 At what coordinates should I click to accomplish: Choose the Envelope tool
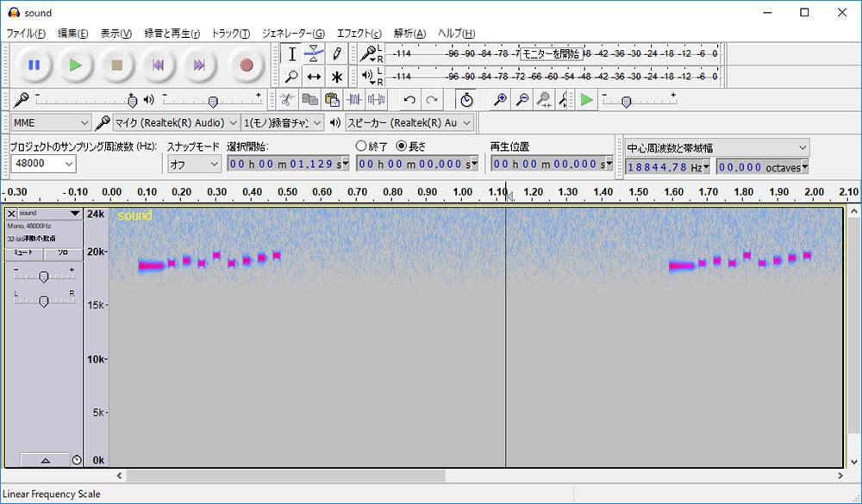click(315, 53)
